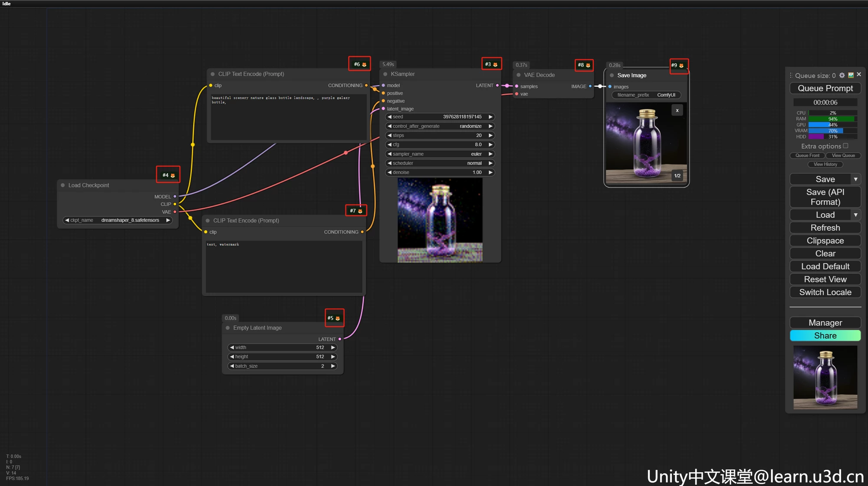Collapse the KSampler node via its title dot
Viewport: 868px width, 486px height.
(x=385, y=74)
